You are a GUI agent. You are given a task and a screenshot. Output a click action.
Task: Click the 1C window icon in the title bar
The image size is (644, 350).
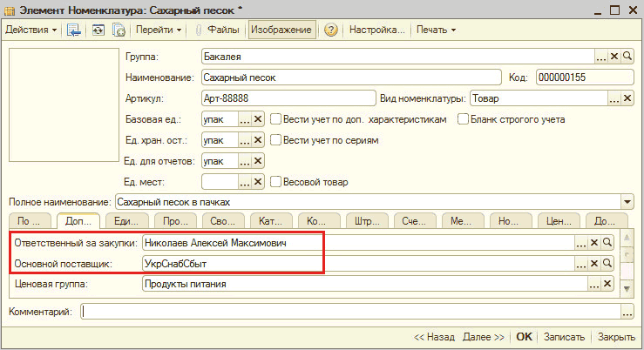(x=9, y=10)
